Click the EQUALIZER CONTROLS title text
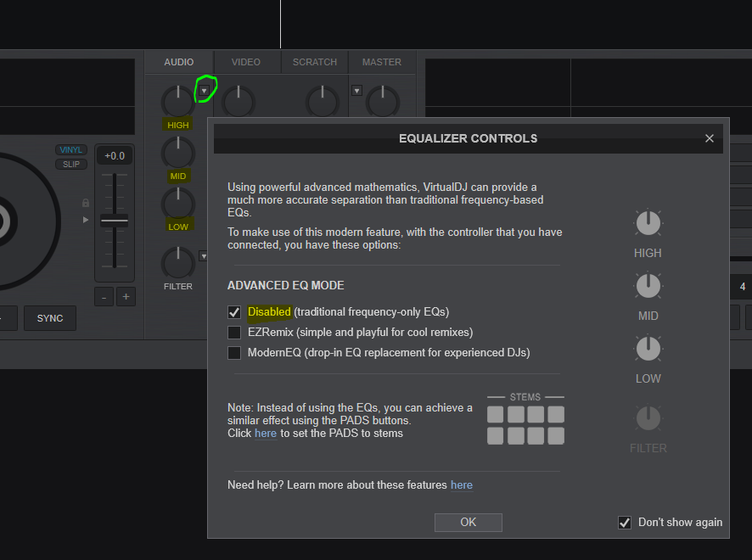This screenshot has height=560, width=752. pyautogui.click(x=468, y=138)
